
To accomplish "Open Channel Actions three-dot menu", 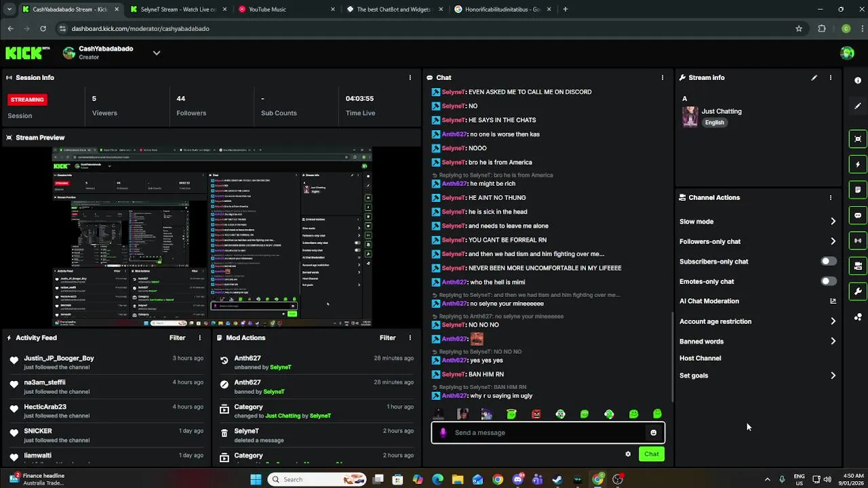I will tap(831, 198).
